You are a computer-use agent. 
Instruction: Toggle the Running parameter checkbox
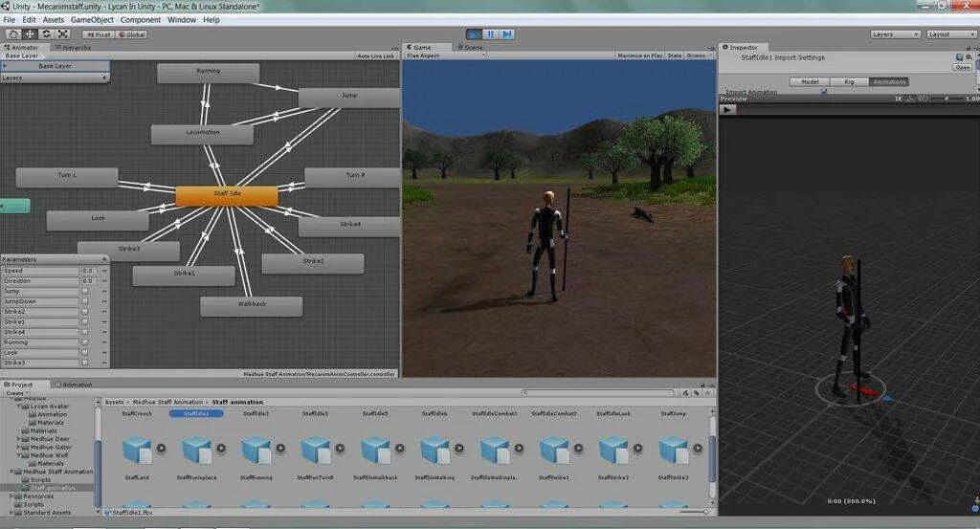tap(85, 342)
